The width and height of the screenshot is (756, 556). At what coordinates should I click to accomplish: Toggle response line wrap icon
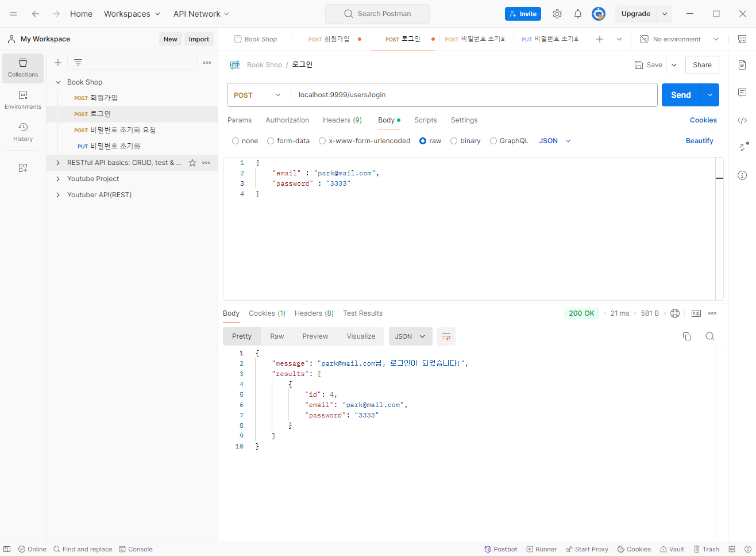coord(446,336)
